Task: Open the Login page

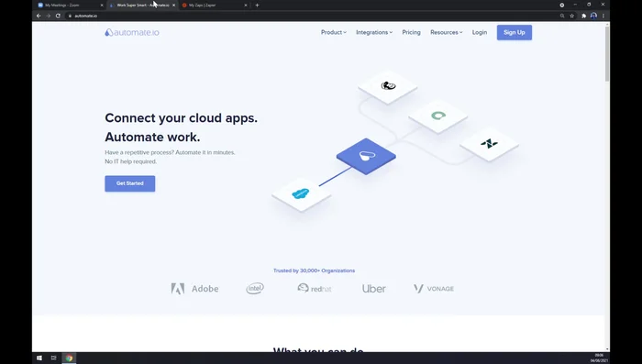Action: 480,32
